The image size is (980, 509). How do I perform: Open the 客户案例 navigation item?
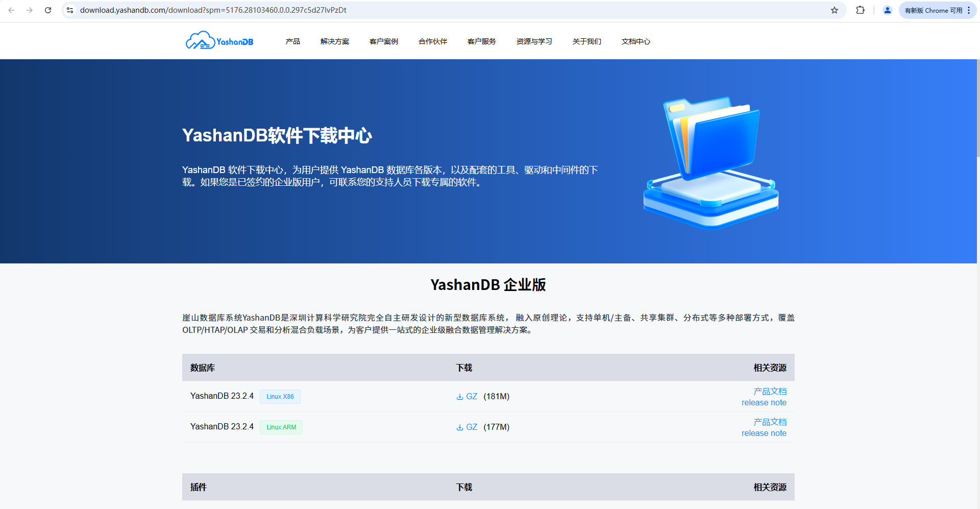point(384,41)
